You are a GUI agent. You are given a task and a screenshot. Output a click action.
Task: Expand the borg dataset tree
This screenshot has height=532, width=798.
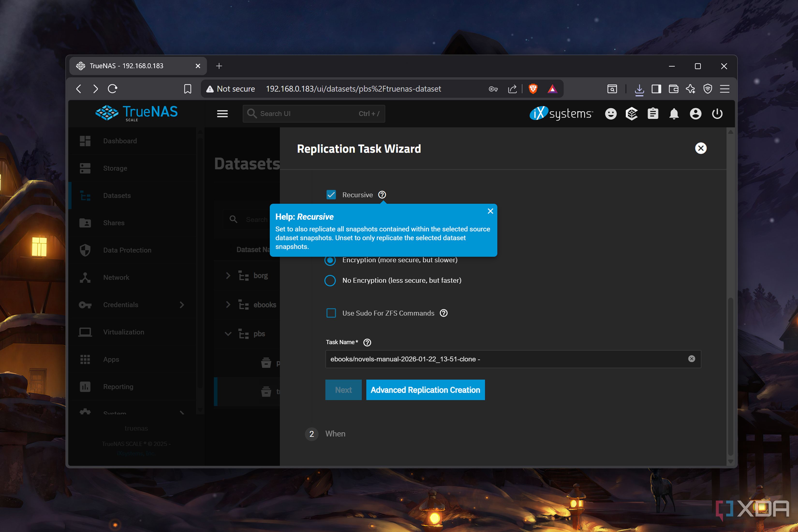coord(228,275)
